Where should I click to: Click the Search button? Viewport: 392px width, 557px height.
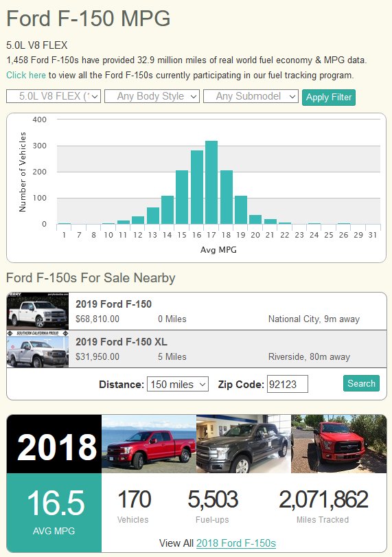pos(361,383)
